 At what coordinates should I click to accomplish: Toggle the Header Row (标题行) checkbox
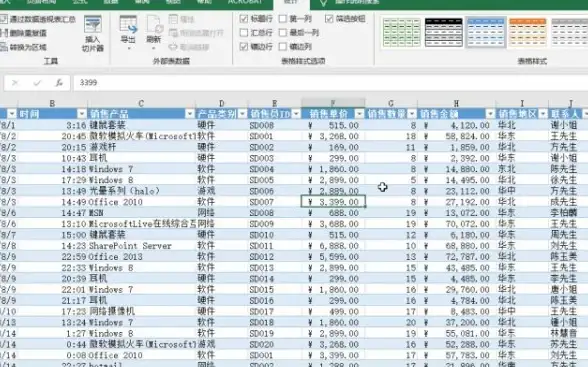click(x=244, y=18)
